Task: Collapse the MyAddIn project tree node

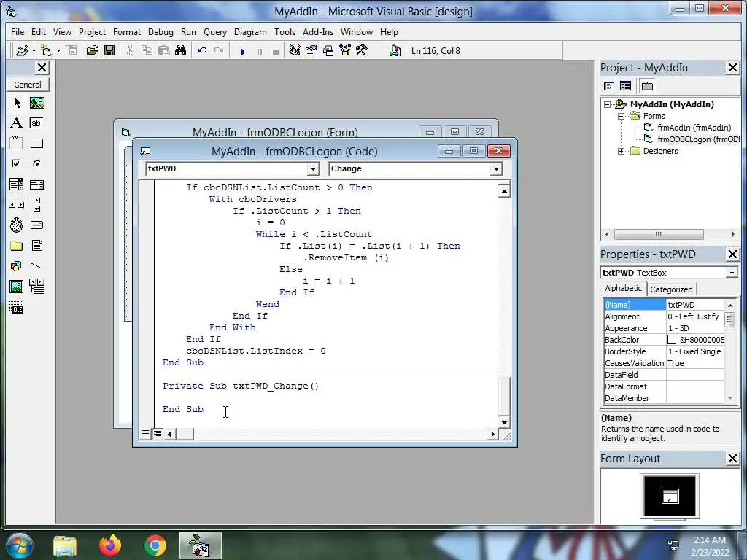Action: [608, 104]
